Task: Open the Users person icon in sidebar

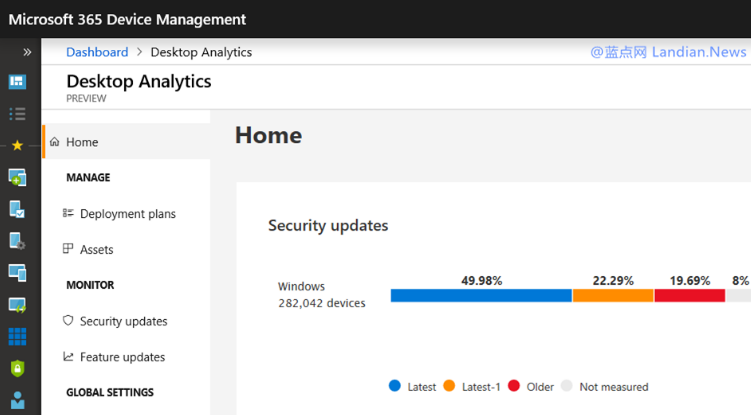Action: tap(17, 401)
